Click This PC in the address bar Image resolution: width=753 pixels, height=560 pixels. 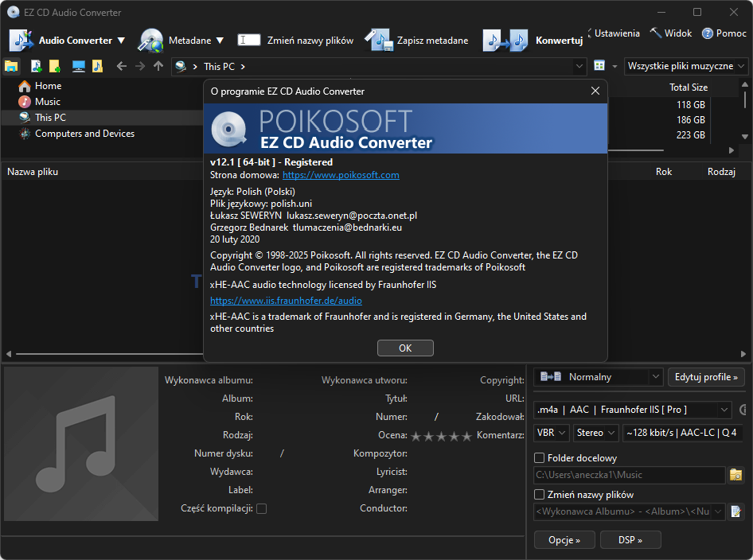[x=219, y=66]
